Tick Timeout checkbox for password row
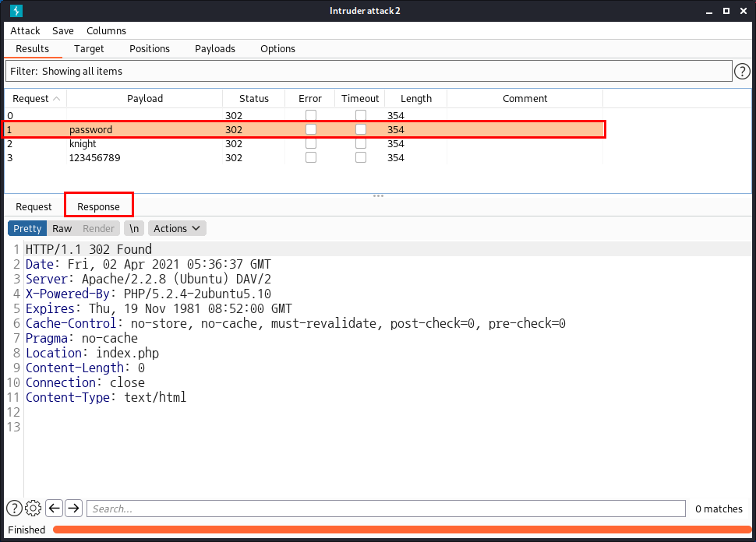 (361, 129)
